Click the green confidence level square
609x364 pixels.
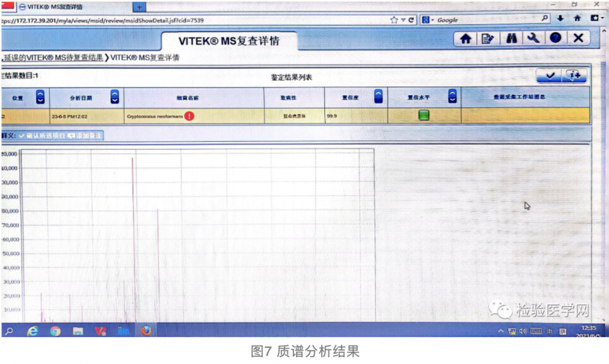424,115
